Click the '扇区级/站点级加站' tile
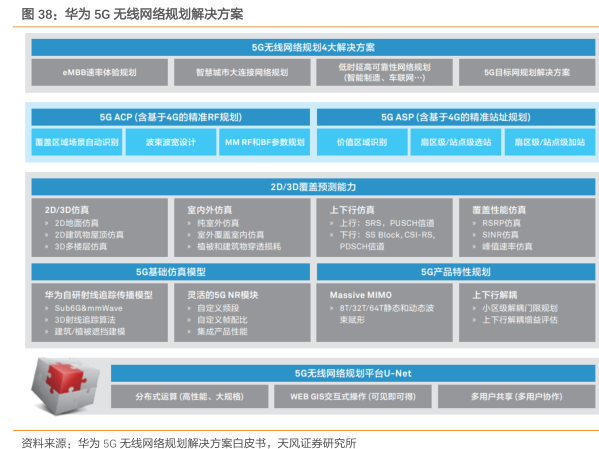 point(550,142)
